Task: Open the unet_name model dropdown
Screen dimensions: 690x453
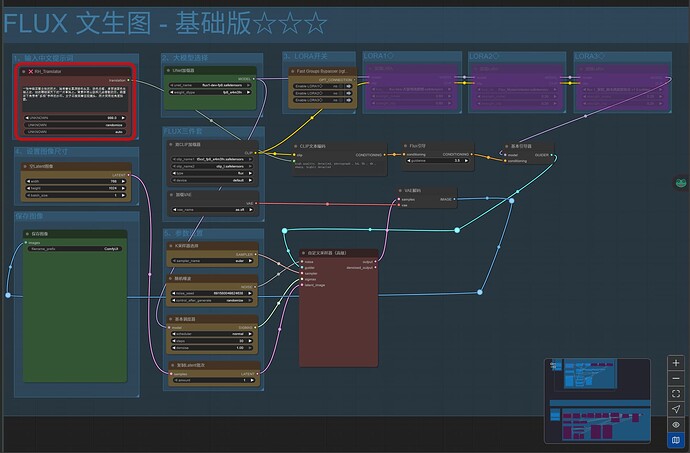Action: pyautogui.click(x=210, y=85)
